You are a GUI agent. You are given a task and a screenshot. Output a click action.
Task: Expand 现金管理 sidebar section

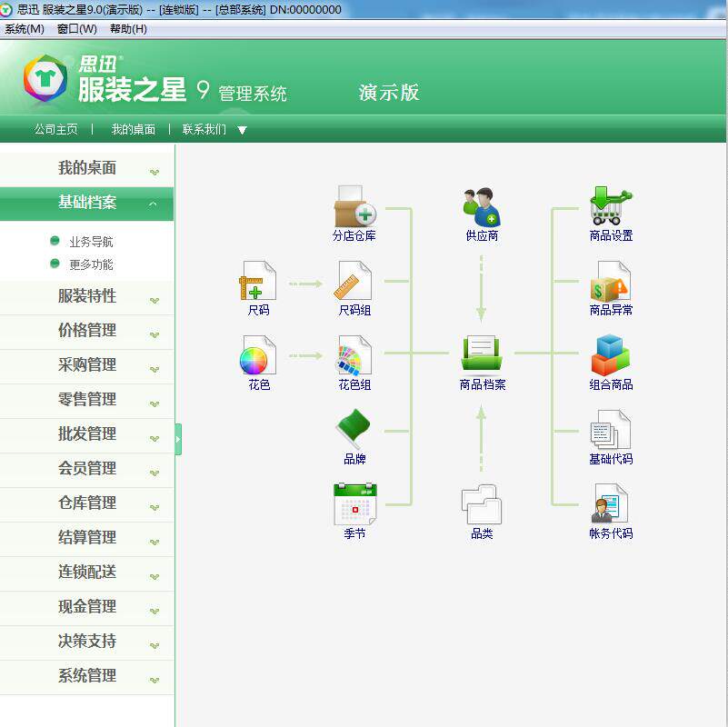87,607
